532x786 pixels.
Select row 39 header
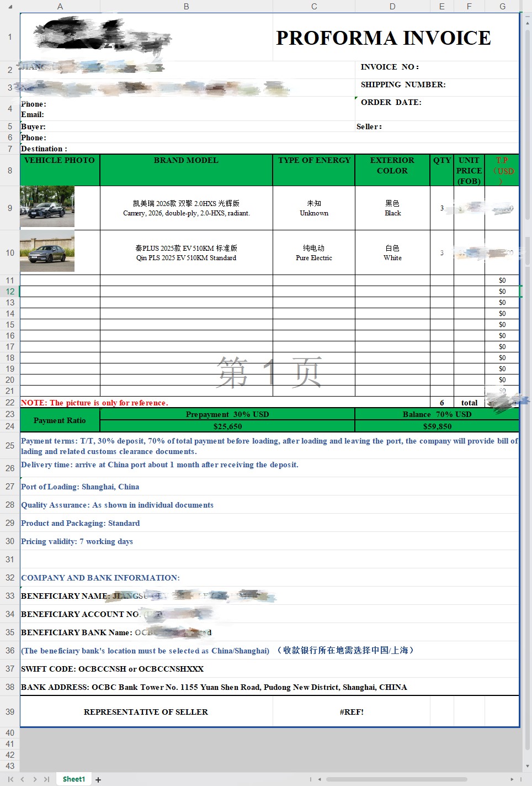10,711
